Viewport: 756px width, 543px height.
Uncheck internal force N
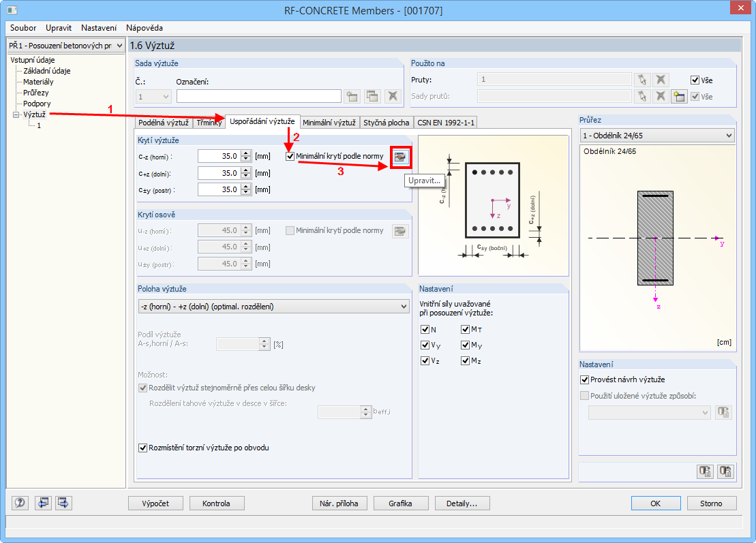[x=425, y=330]
